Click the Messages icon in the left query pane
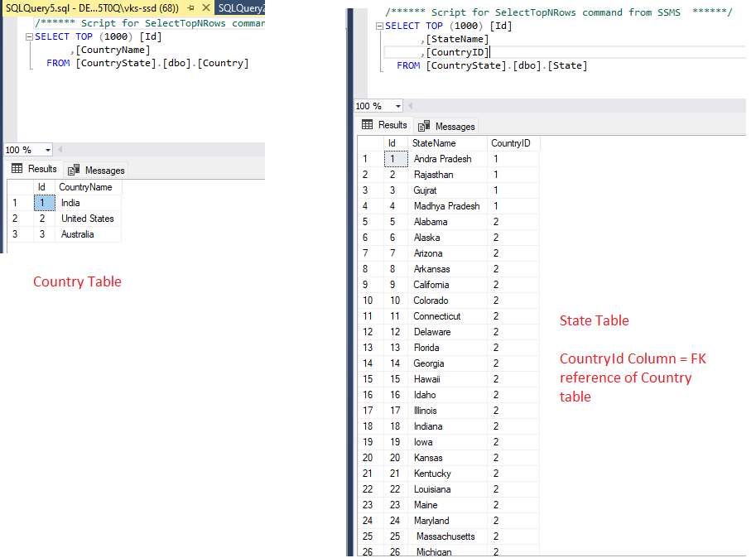Image resolution: width=756 pixels, height=558 pixels. tap(73, 169)
